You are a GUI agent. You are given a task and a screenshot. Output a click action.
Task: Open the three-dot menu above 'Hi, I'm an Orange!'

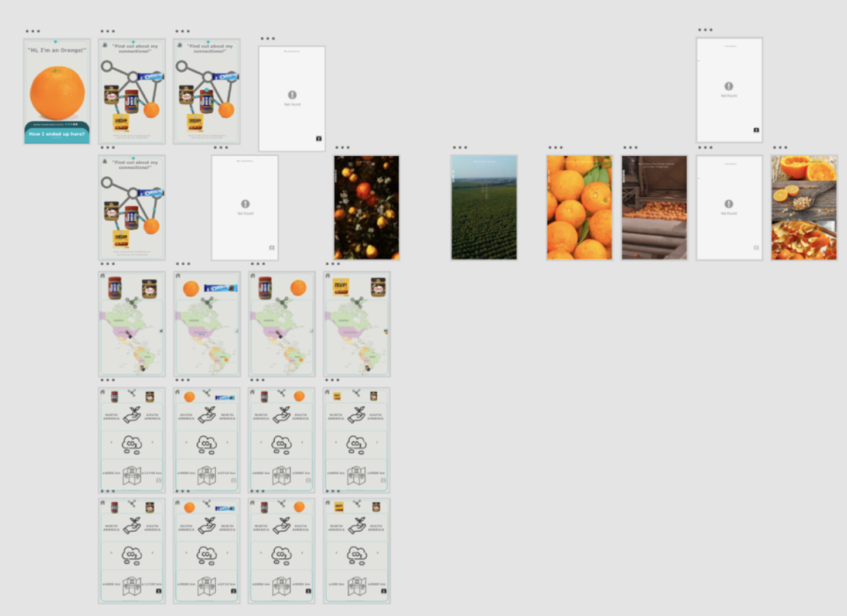(32, 30)
